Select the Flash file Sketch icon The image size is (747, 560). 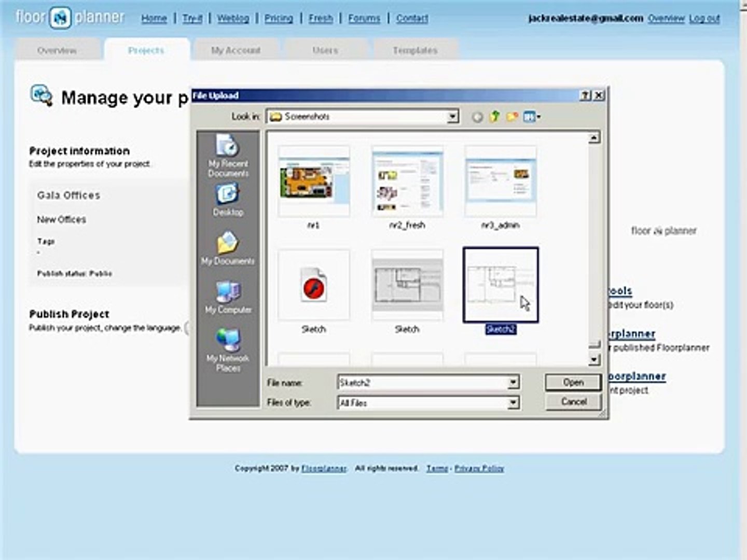(x=314, y=285)
